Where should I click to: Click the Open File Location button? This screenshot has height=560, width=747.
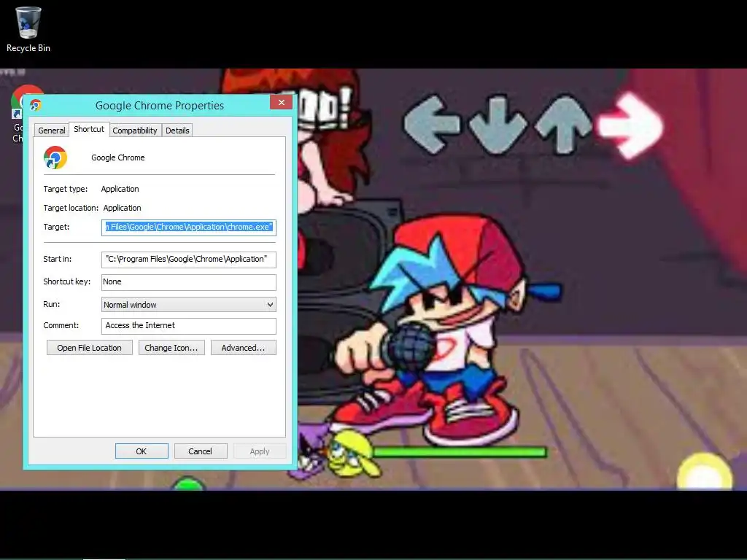pyautogui.click(x=90, y=348)
